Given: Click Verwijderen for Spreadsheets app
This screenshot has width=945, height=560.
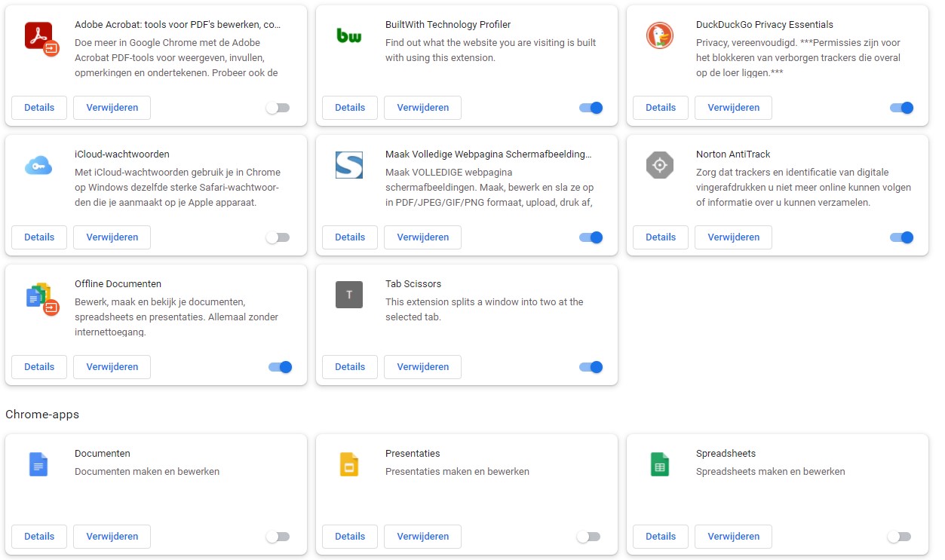Looking at the screenshot, I should pos(733,537).
